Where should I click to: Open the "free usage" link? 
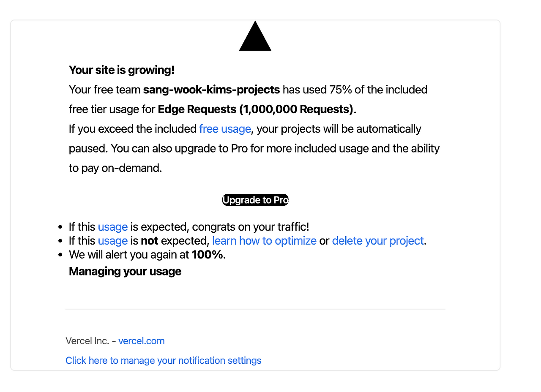[x=225, y=129]
